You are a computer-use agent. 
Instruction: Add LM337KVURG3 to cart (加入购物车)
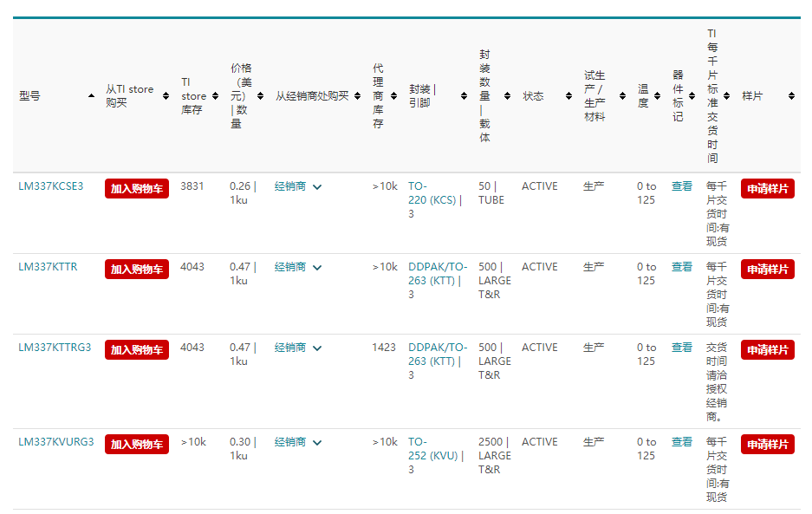[x=137, y=445]
